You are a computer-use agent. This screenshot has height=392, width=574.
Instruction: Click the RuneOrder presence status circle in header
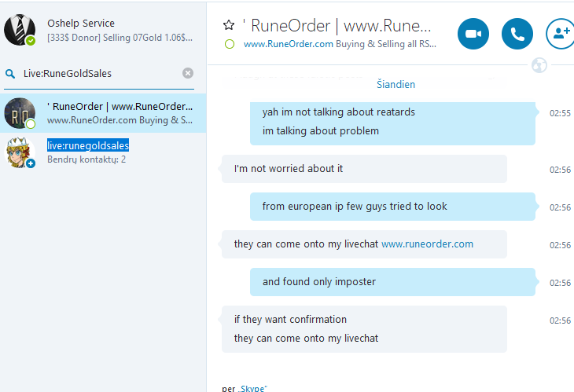click(230, 44)
